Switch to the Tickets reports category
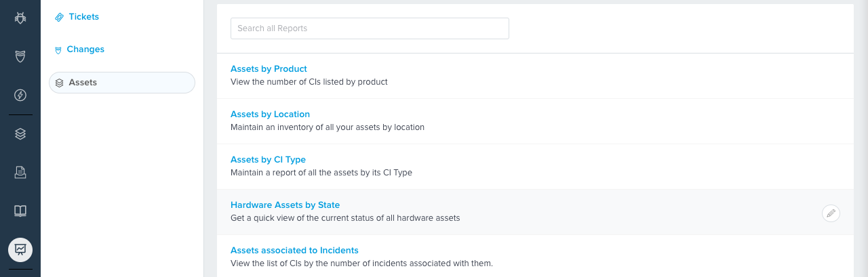 coord(83,17)
